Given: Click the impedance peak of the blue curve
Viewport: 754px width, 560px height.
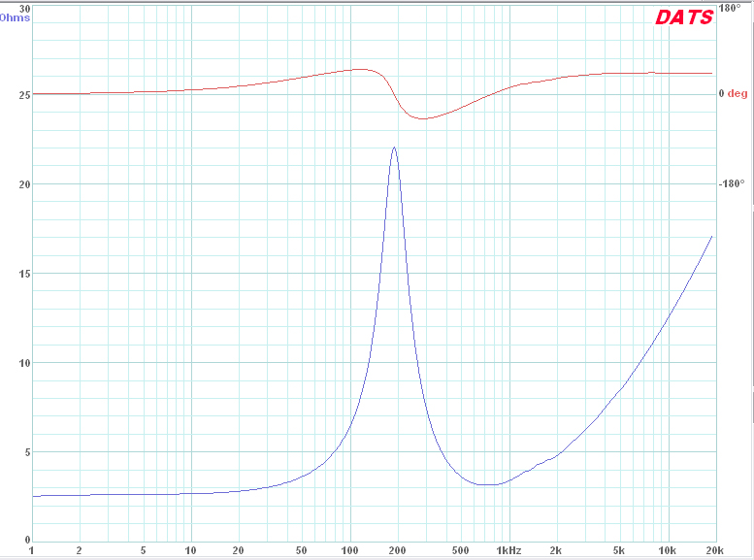Looking at the screenshot, I should 394,148.
